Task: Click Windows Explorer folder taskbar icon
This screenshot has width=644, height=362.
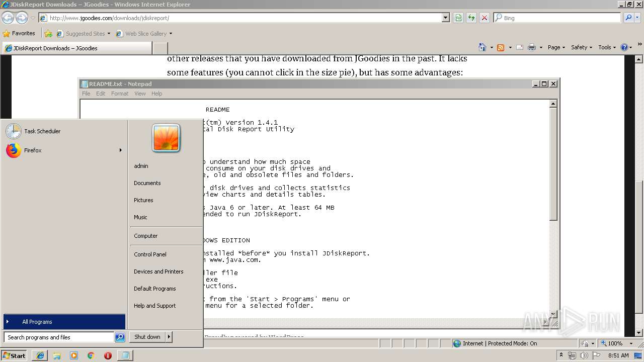Action: pyautogui.click(x=57, y=355)
